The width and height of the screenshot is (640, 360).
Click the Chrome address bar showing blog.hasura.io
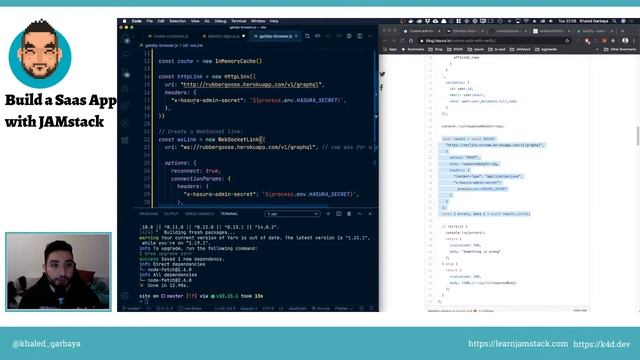pos(495,40)
